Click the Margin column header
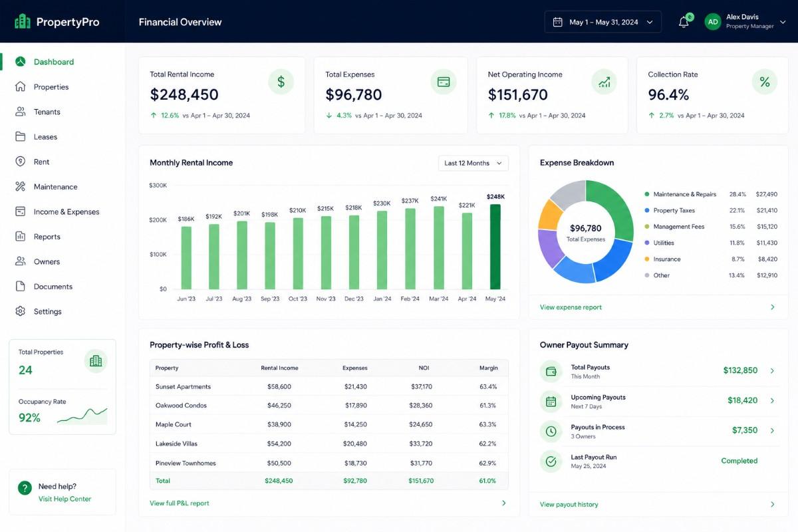Screen dimensions: 798x532 [488, 368]
